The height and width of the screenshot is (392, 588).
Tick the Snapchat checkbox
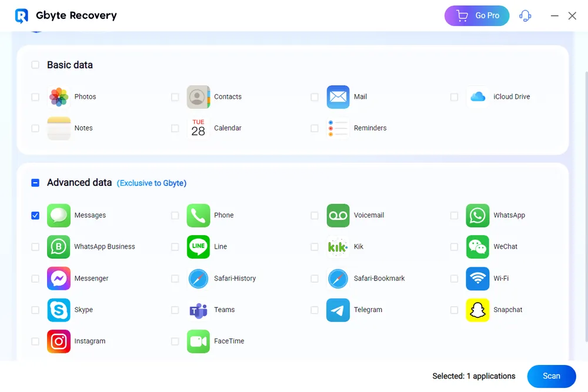coord(454,310)
